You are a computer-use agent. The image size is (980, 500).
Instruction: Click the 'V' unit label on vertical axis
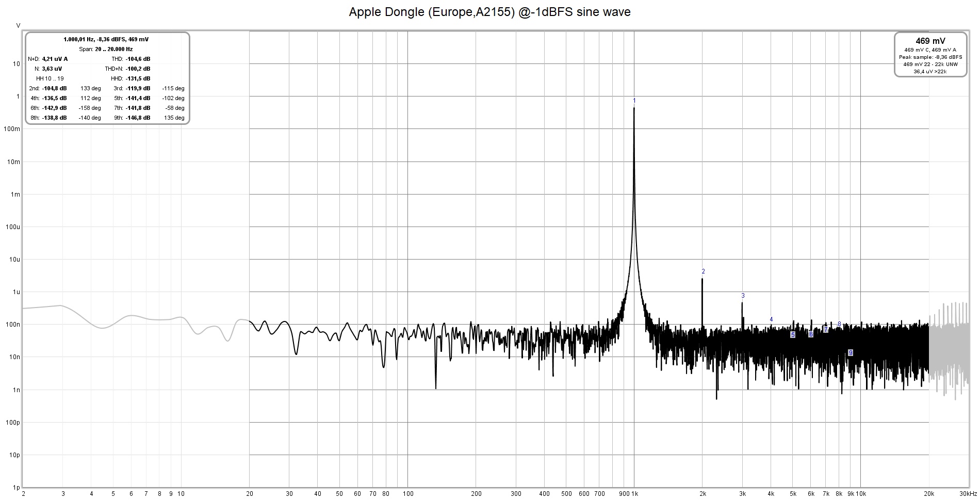tap(19, 26)
